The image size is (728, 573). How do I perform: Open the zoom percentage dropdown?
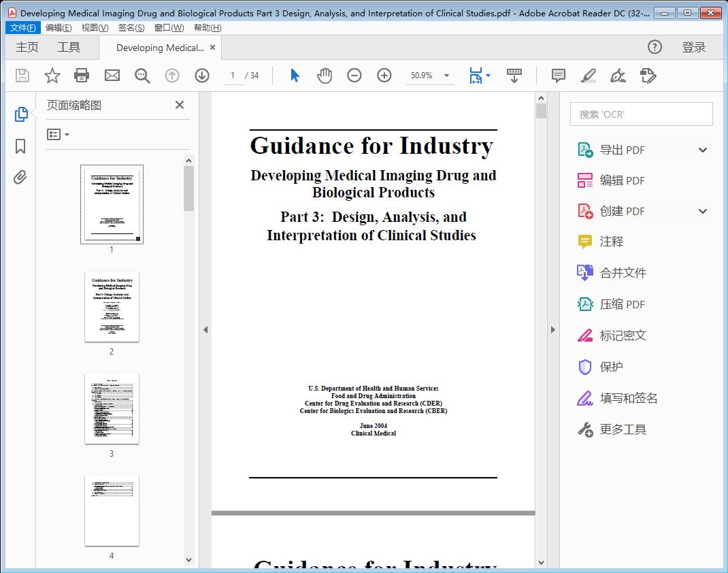[446, 76]
